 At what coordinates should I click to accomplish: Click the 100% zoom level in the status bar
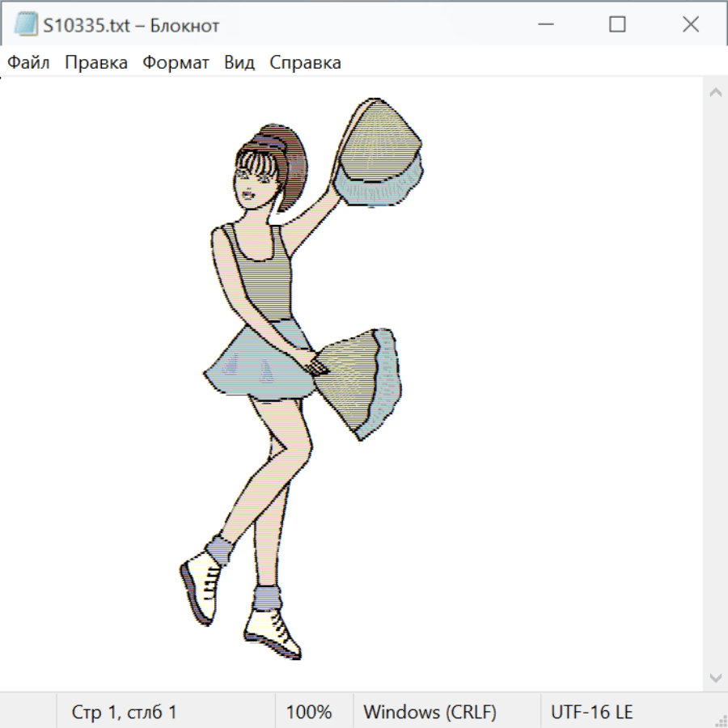tap(309, 713)
